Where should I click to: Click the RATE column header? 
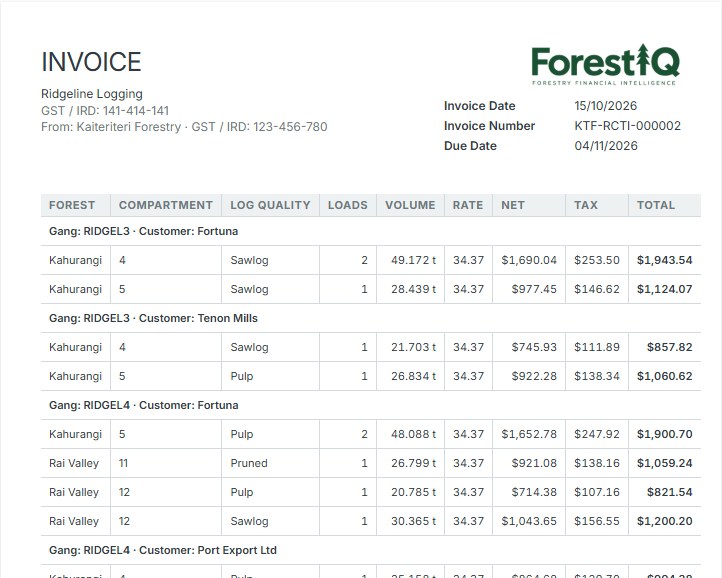click(468, 205)
